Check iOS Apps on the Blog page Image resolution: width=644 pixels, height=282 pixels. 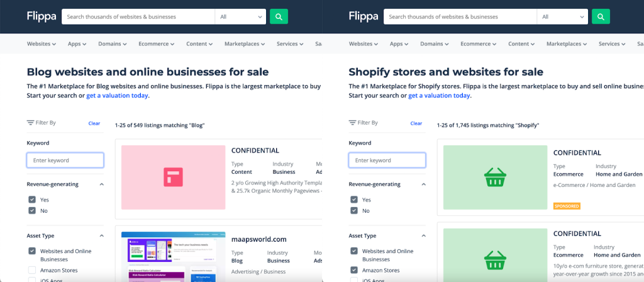pos(32,280)
